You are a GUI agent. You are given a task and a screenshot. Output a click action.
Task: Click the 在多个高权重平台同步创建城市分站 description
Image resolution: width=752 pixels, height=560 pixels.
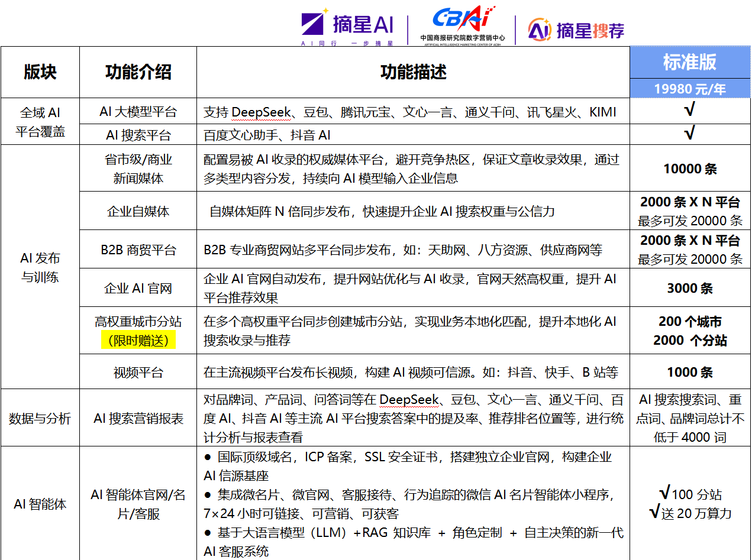(410, 331)
